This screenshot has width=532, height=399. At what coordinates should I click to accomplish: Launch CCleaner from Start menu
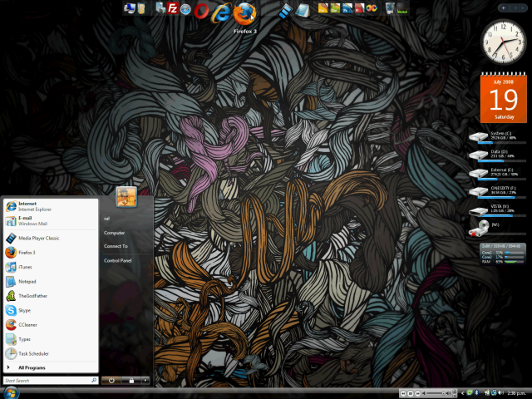point(51,325)
